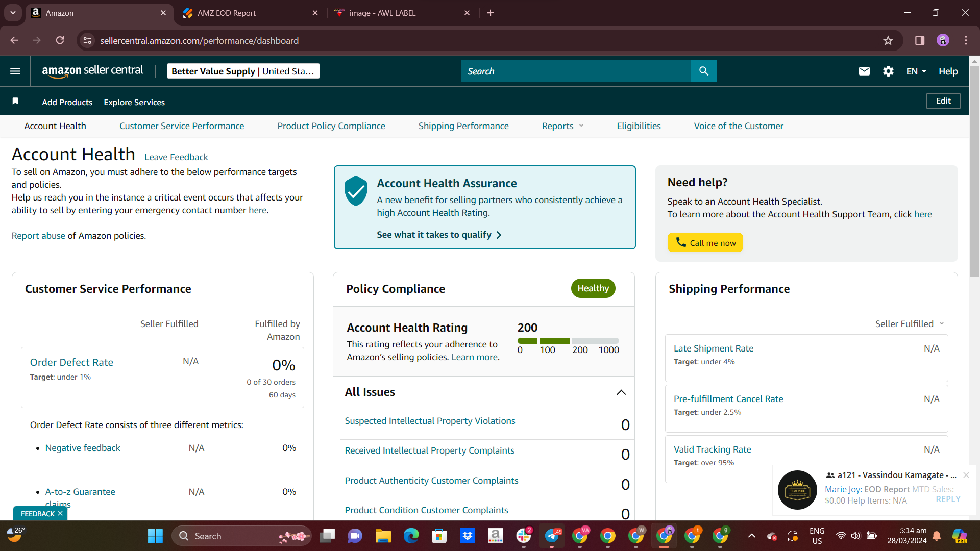Click the Leave Feedback link
980x551 pixels.
coord(176,157)
